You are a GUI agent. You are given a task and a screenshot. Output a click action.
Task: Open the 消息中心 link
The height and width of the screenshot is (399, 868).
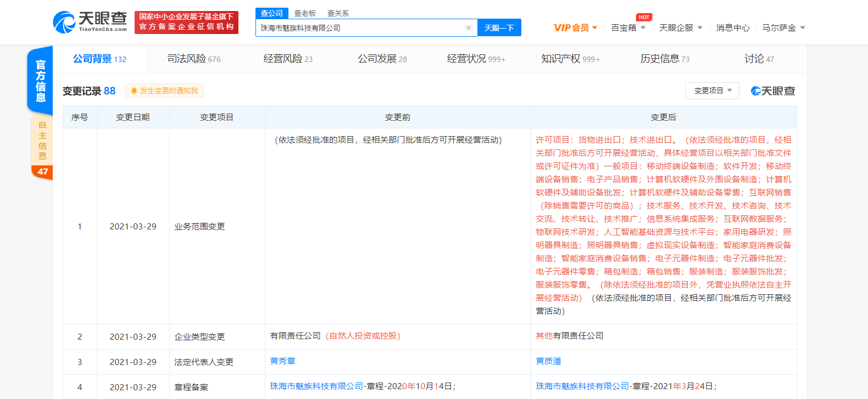[x=732, y=28]
